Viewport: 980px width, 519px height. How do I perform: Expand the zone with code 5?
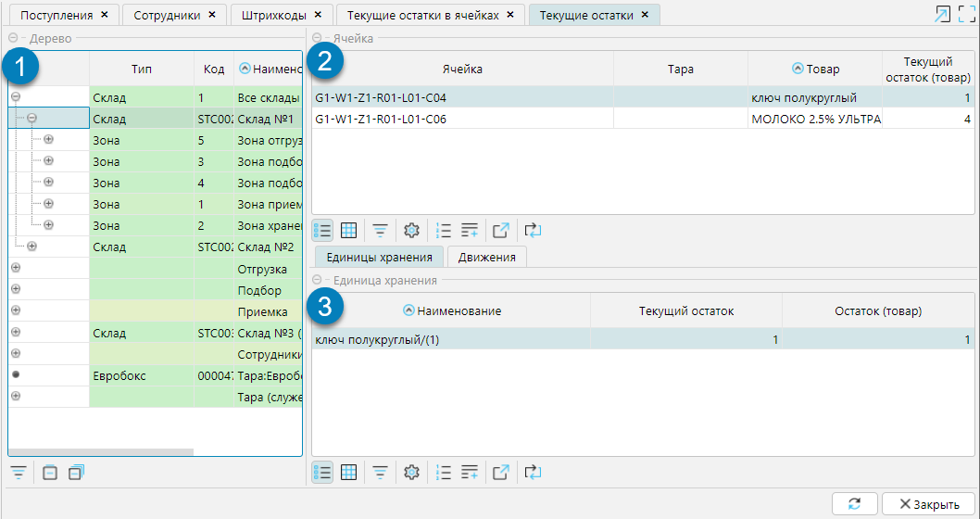48,139
